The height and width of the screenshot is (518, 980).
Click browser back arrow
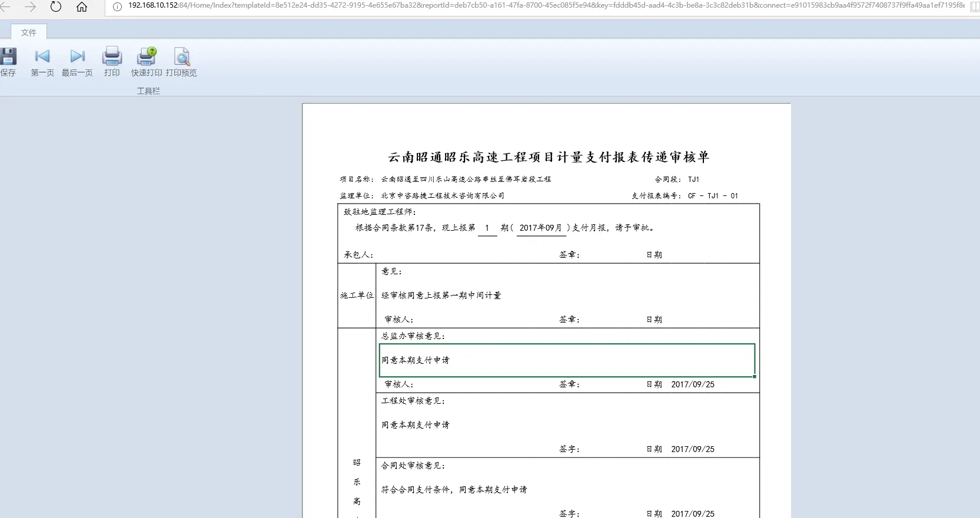tap(5, 6)
